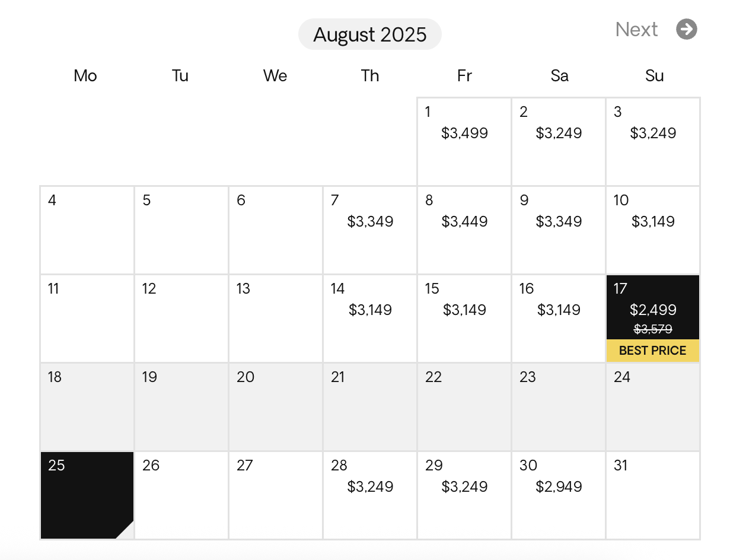
Task: Choose August 2 departure date
Action: (559, 142)
